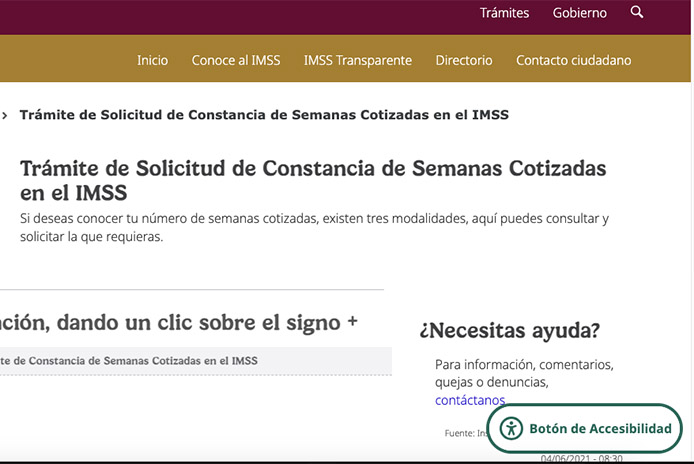
Task: Click the search magnifier icon
Action: pyautogui.click(x=637, y=13)
